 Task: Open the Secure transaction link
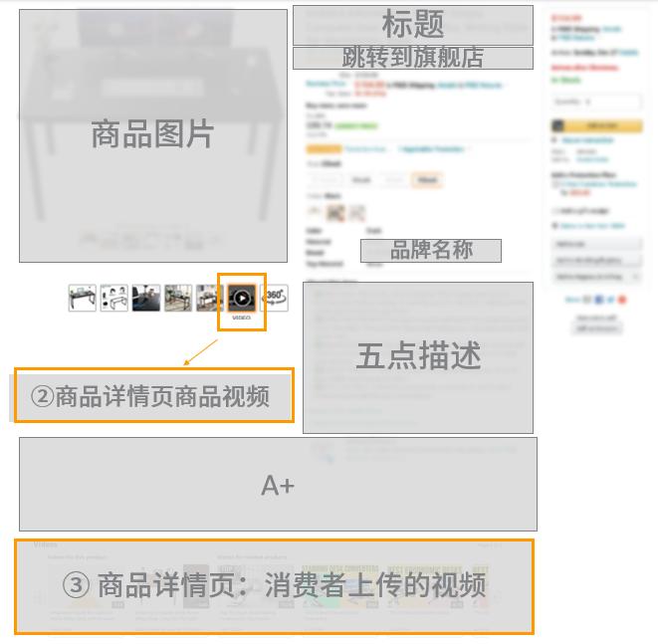(587, 140)
